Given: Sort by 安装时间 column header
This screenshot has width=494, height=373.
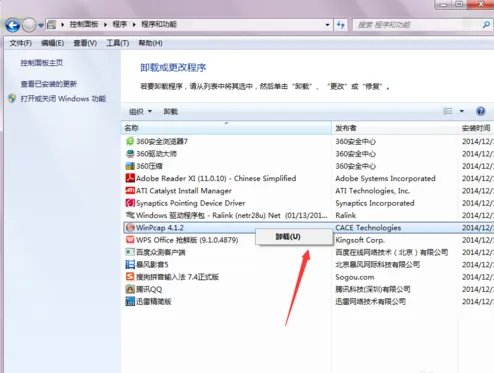Looking at the screenshot, I should (x=476, y=128).
